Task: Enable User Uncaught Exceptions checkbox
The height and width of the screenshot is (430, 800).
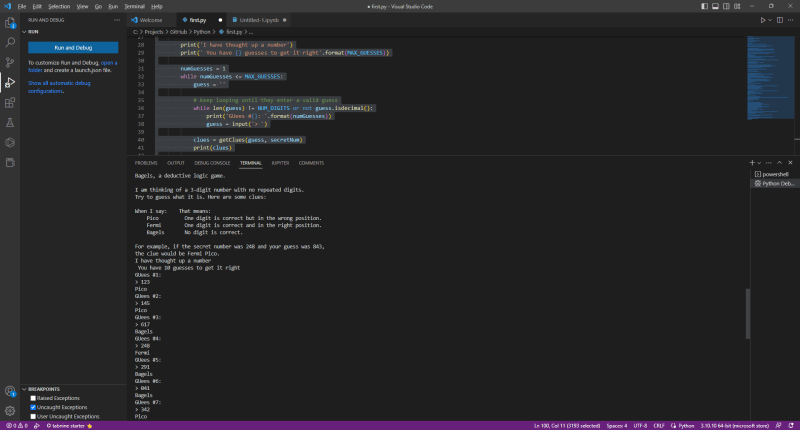Action: (x=33, y=417)
